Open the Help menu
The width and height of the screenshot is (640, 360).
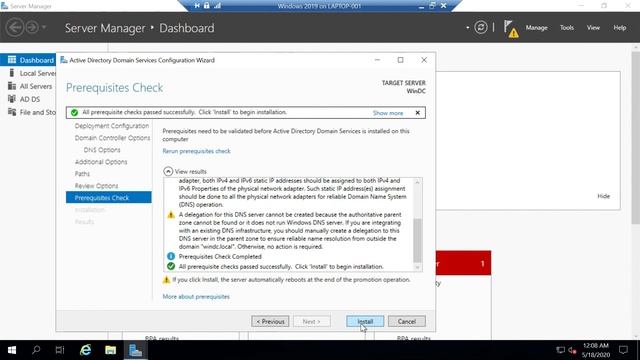620,28
